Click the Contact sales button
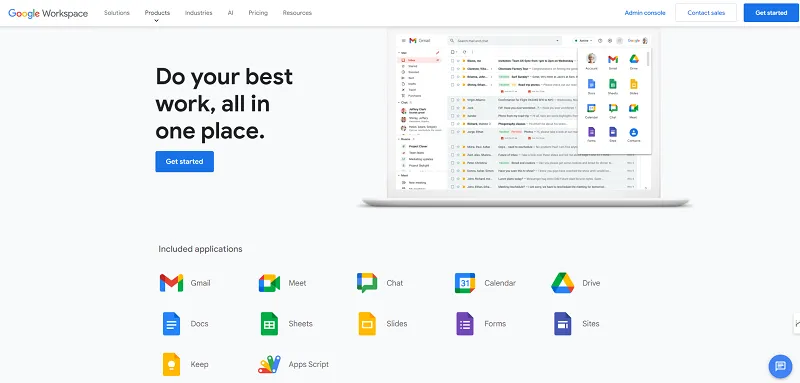Screen dimensions: 800x383 [706, 13]
